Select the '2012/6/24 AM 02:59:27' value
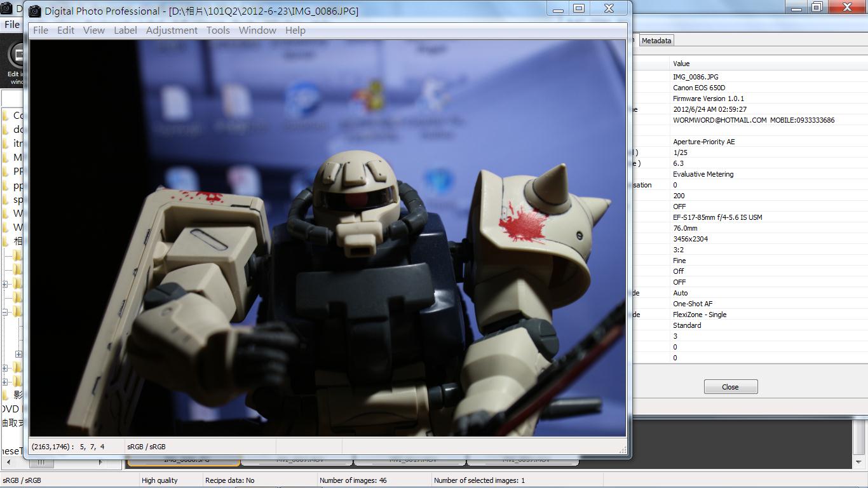This screenshot has height=488, width=868. click(x=710, y=109)
